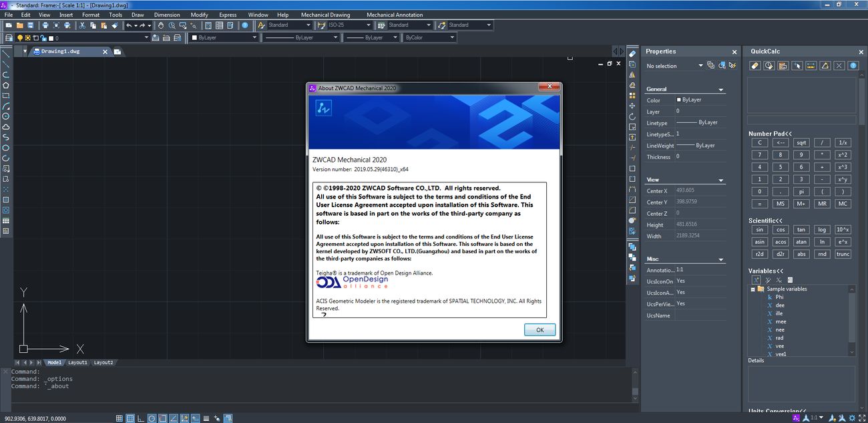Select the Move tool in modify toolbar
The image size is (868, 423).
pos(632,106)
